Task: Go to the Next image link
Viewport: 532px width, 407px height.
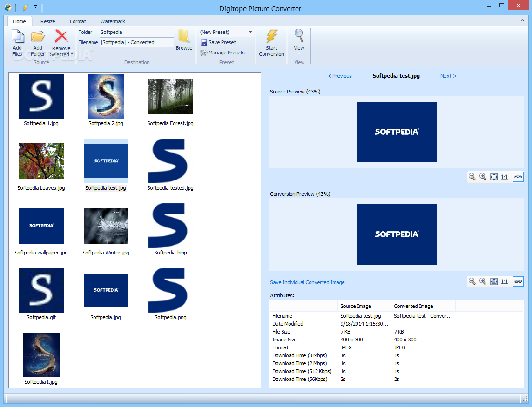Action: click(x=448, y=76)
